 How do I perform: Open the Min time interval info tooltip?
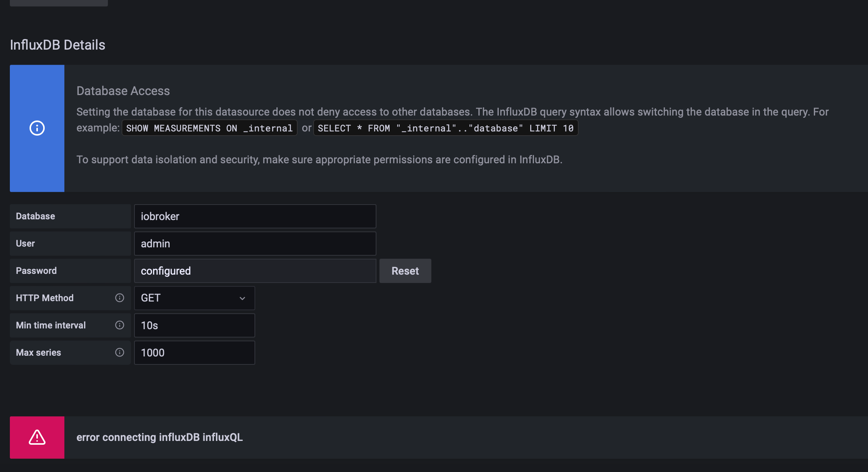(x=120, y=325)
